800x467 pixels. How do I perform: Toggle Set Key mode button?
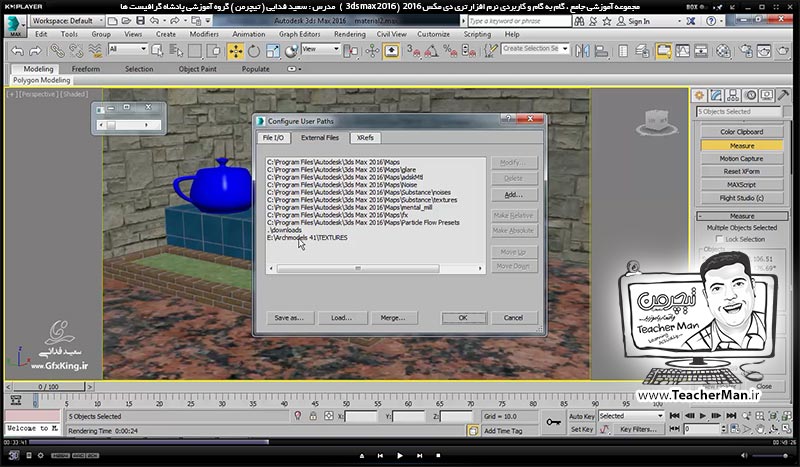click(x=582, y=429)
